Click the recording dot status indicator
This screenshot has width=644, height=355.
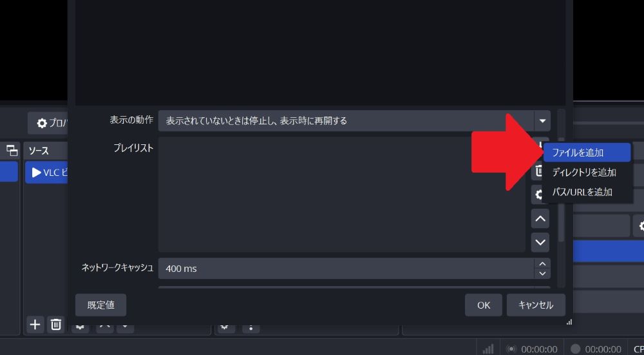click(x=575, y=349)
